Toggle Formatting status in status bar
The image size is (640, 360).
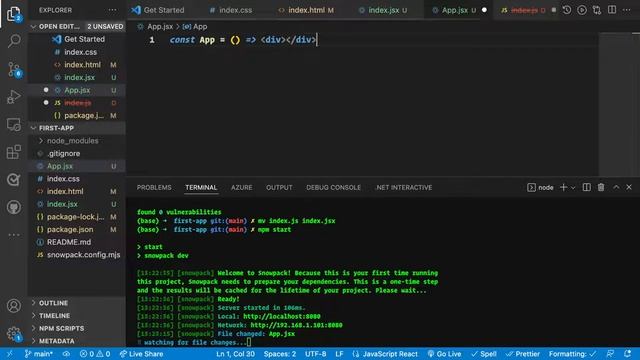point(573,354)
